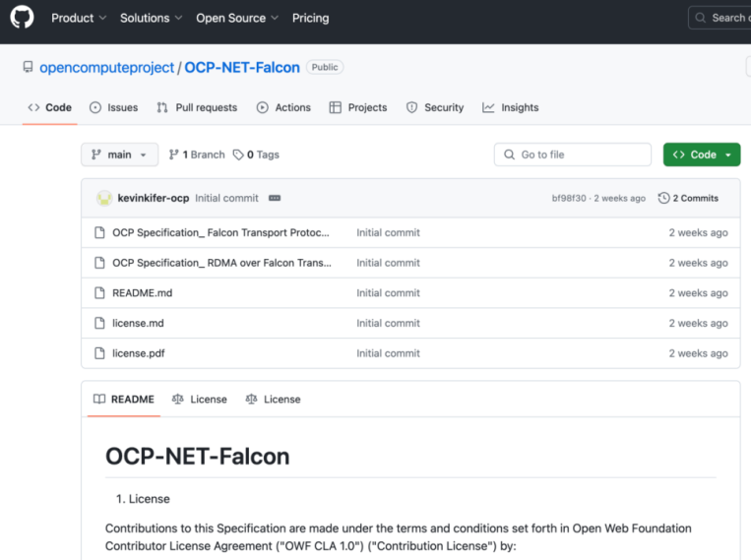751x560 pixels.
Task: Click the GitHub Octocat logo
Action: (22, 18)
